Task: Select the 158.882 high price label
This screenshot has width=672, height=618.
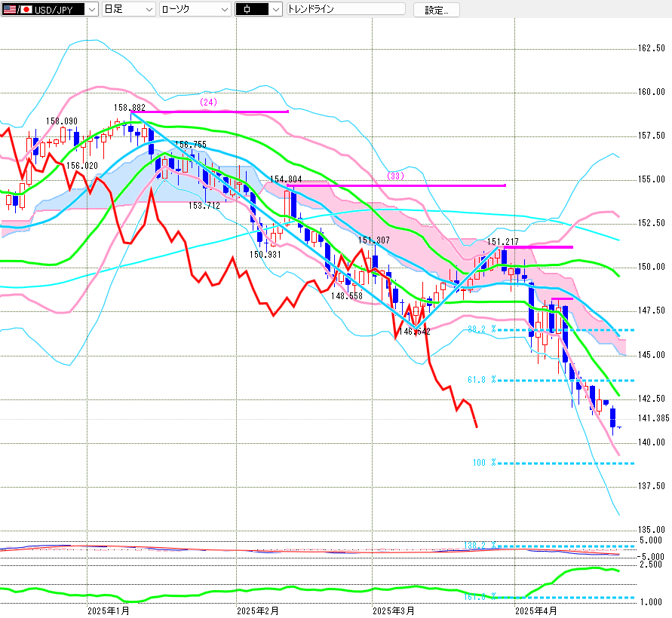Action: (x=130, y=108)
